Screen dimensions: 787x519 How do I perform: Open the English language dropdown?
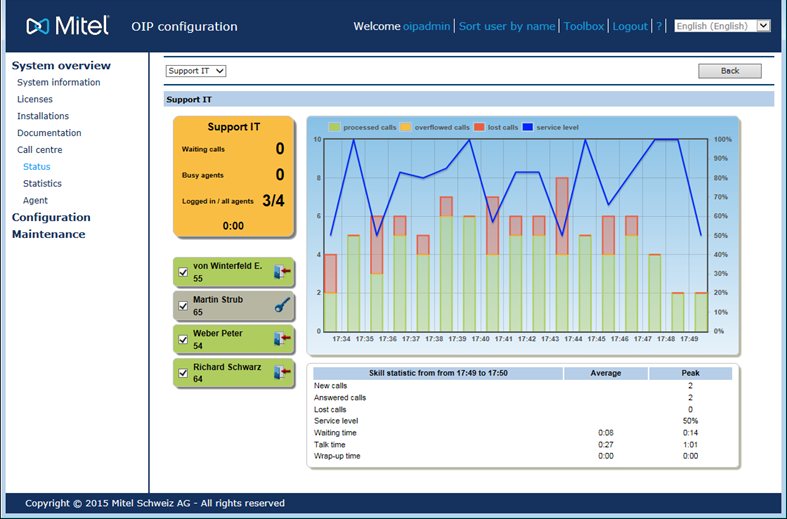pyautogui.click(x=722, y=26)
